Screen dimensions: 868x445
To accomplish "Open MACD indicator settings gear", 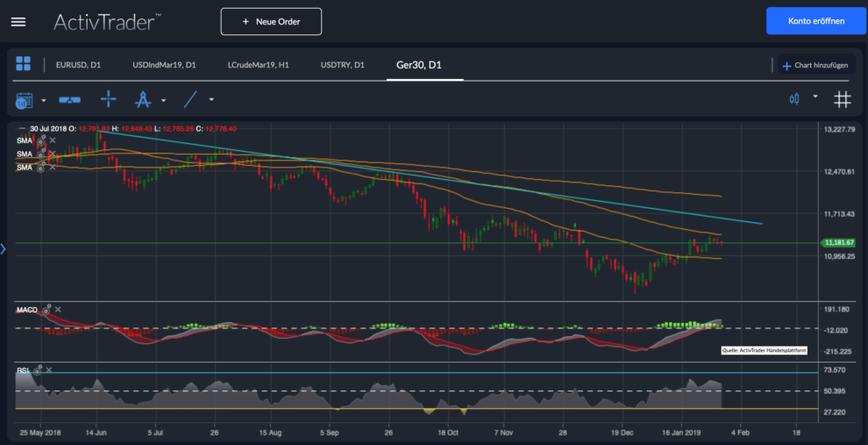I will tap(47, 309).
